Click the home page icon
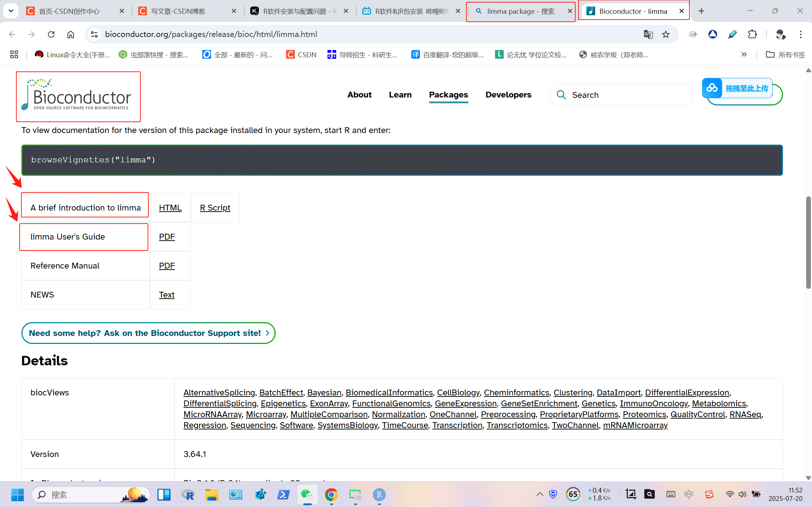 click(x=71, y=34)
